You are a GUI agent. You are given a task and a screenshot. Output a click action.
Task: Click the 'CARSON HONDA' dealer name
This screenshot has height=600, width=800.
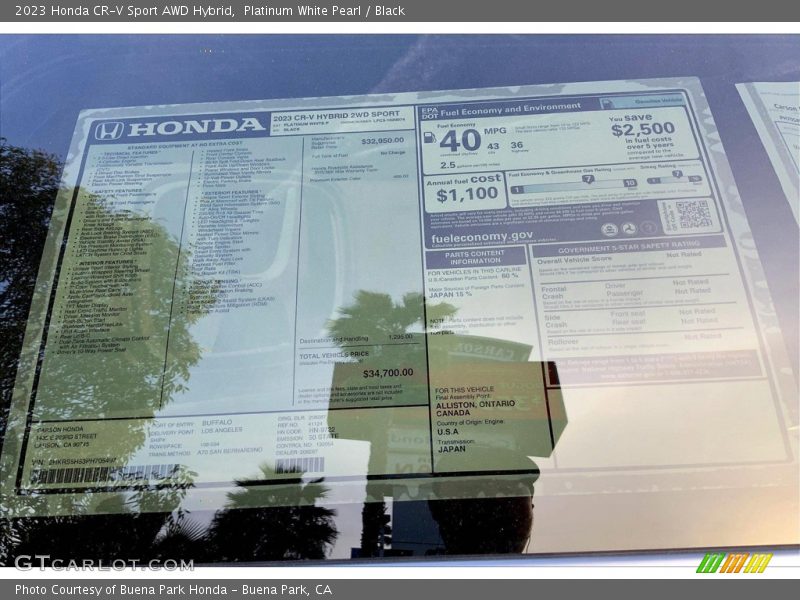(x=60, y=430)
